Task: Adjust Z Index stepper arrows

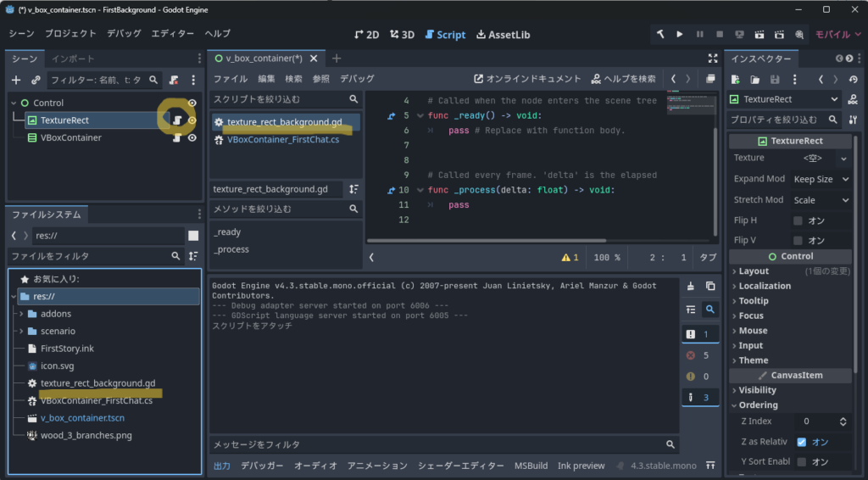Action: [843, 421]
